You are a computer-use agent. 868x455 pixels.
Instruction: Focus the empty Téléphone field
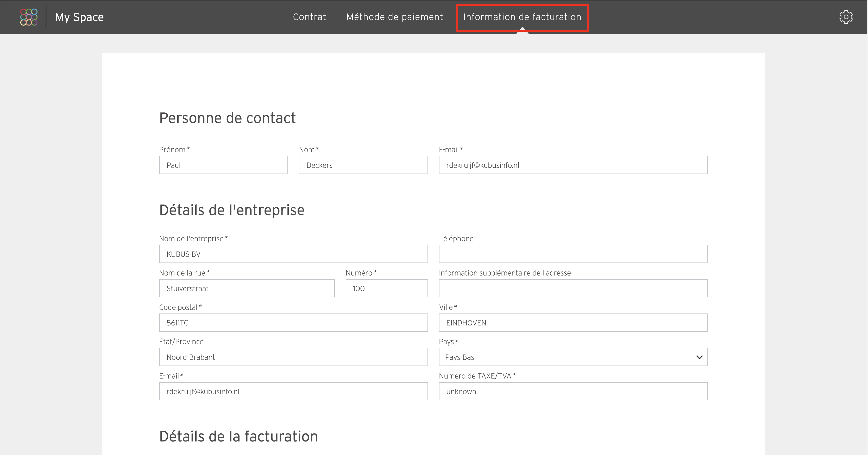click(573, 254)
